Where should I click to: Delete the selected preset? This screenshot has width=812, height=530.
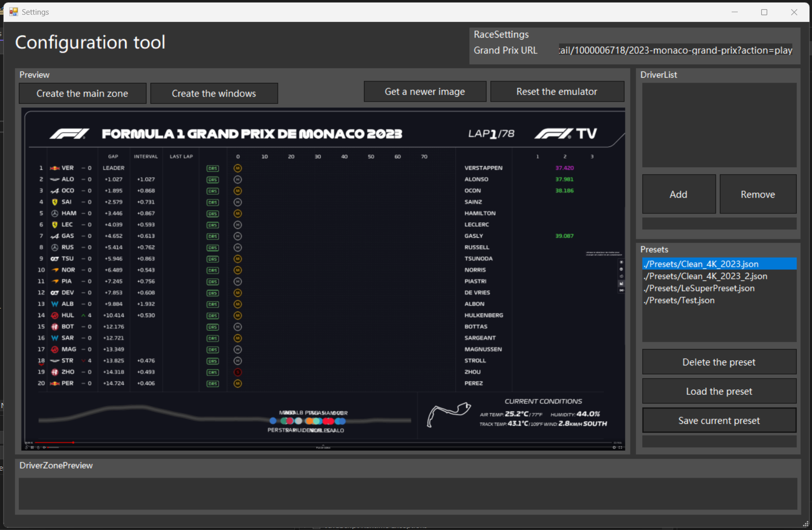click(x=719, y=362)
